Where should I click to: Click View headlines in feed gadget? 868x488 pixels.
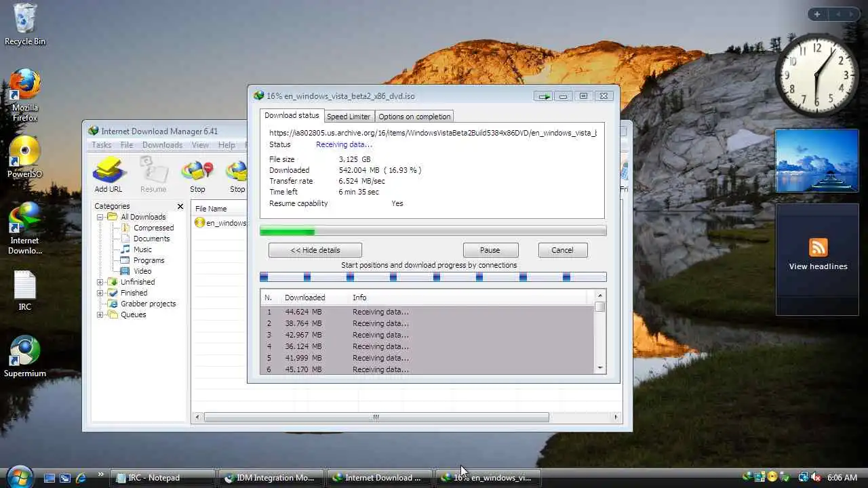(x=818, y=266)
